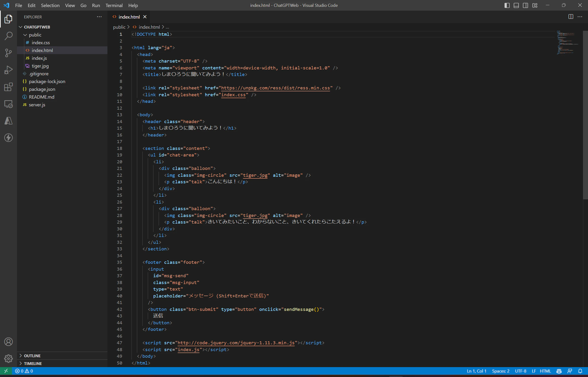Open Explorer Views and More Actions
588x377 pixels.
99,17
